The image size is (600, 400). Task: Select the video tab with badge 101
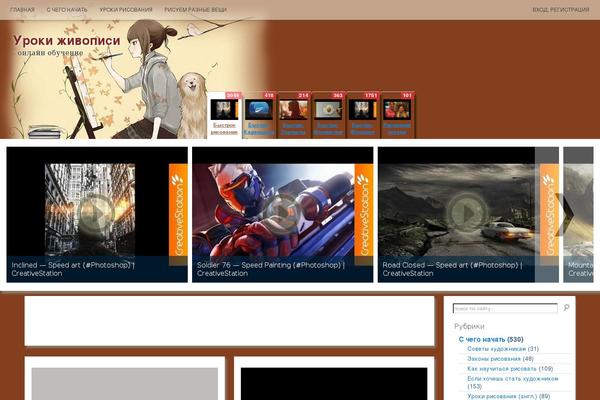pos(397,115)
